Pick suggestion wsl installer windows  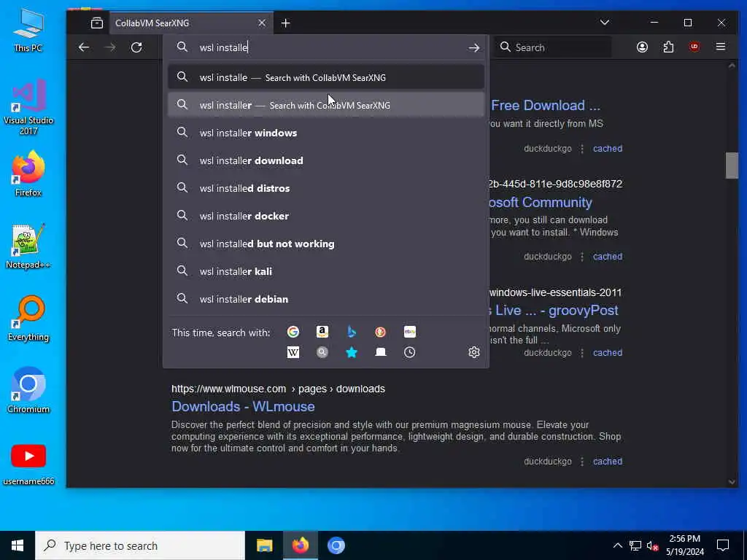click(x=326, y=133)
